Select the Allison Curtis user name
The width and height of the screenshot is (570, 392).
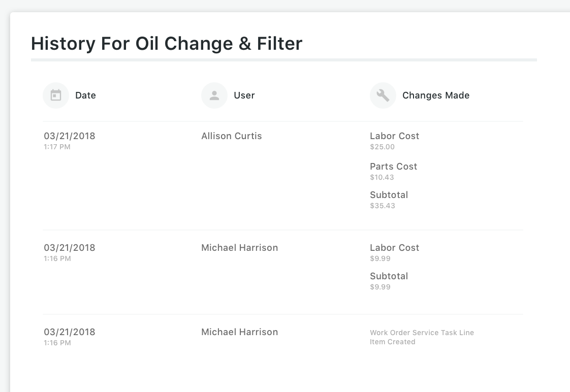coord(231,136)
